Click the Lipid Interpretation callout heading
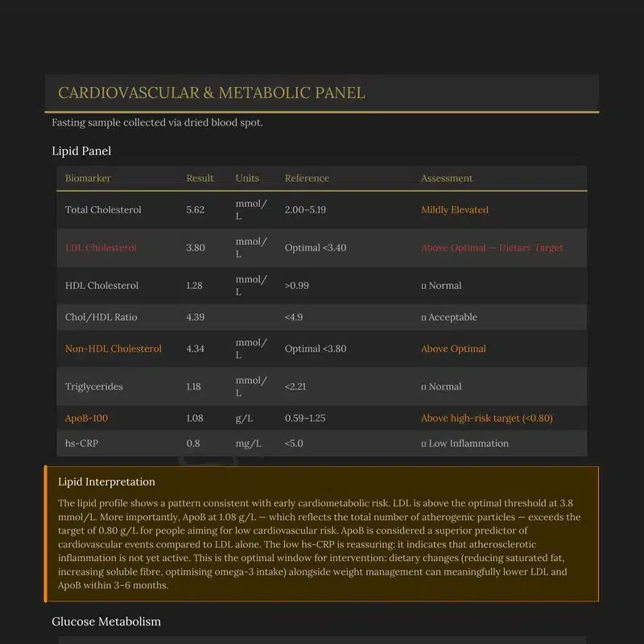This screenshot has height=644, width=644. pos(106,481)
